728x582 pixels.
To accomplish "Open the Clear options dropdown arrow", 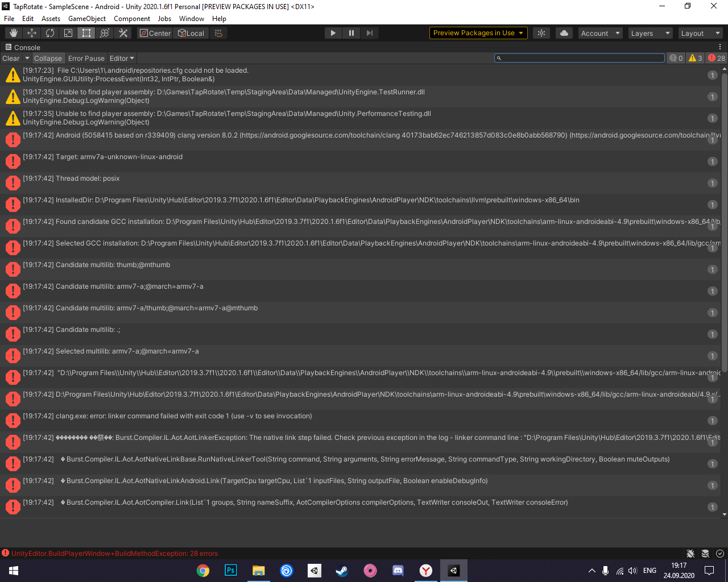I will [27, 58].
